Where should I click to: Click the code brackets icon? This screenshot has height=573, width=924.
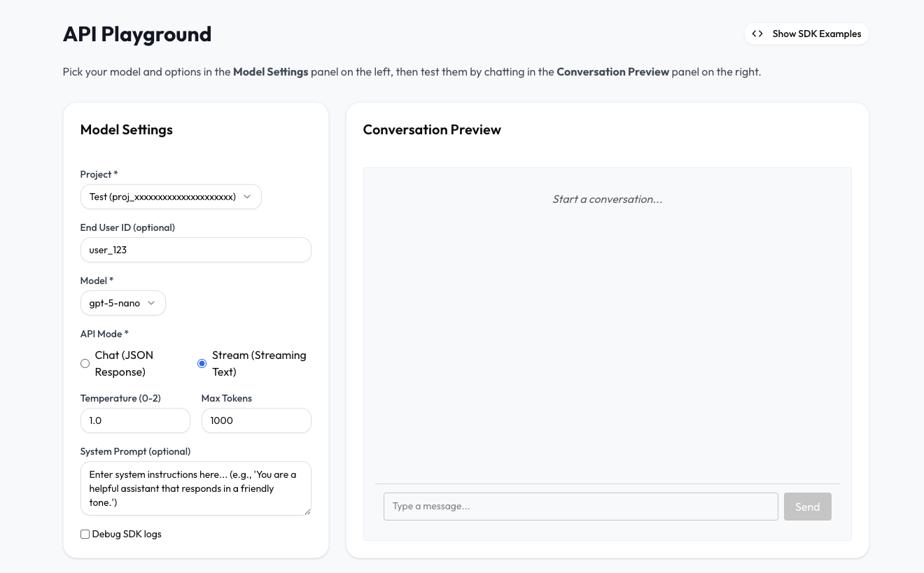point(757,34)
